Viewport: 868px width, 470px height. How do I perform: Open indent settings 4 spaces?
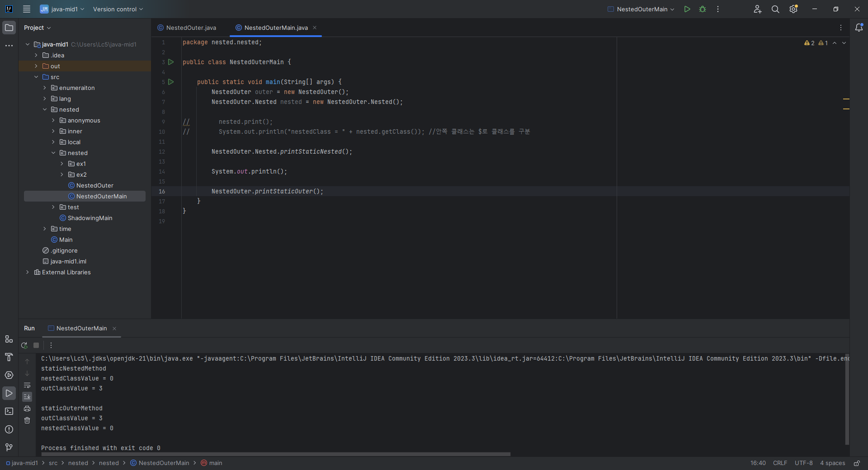point(832,463)
